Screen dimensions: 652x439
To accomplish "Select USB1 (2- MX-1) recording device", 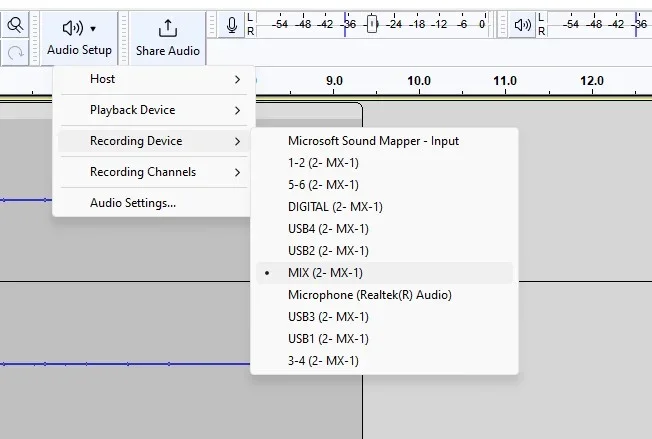I will [384, 339].
